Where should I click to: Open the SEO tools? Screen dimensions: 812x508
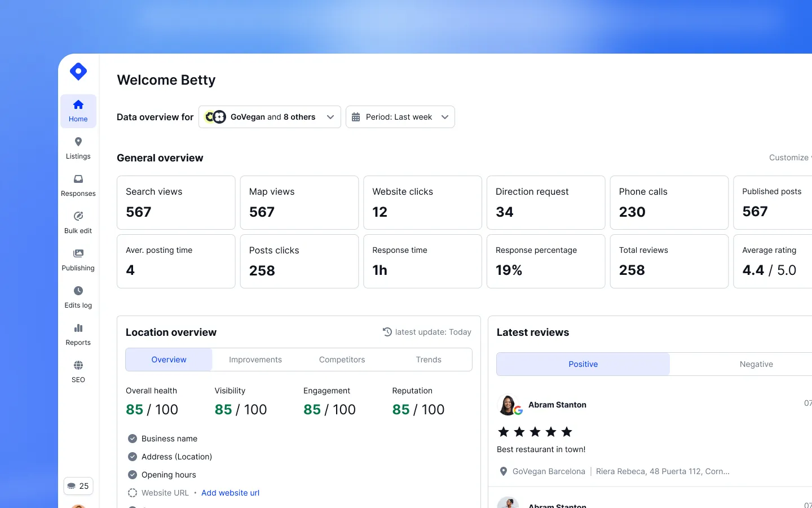click(78, 371)
